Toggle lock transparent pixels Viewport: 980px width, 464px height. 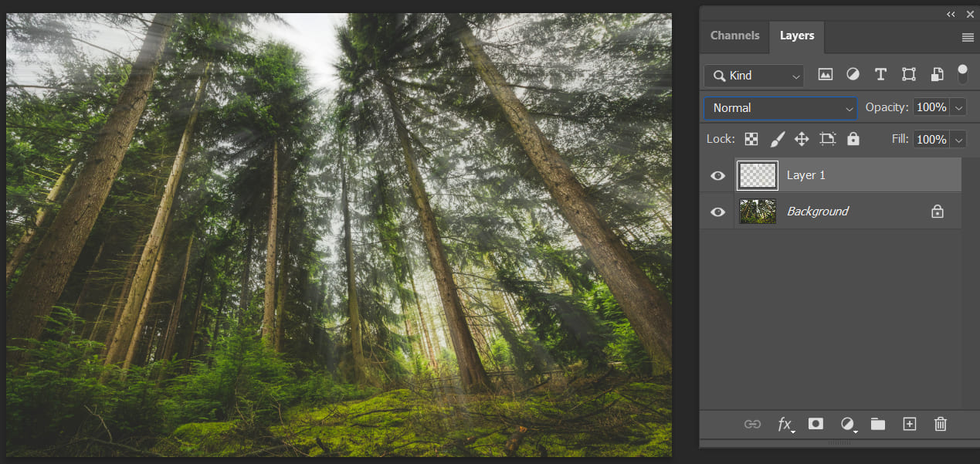pyautogui.click(x=751, y=139)
